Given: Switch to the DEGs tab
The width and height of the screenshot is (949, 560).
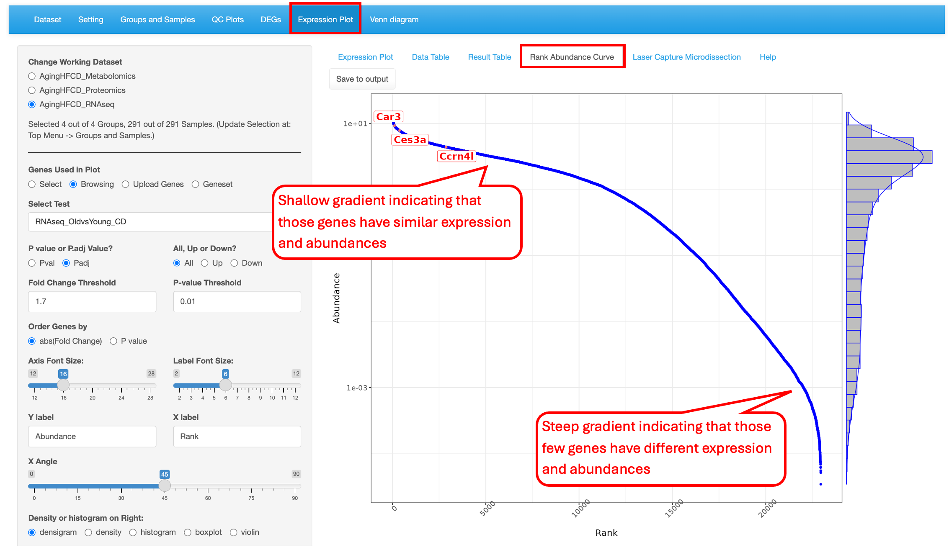Looking at the screenshot, I should [x=271, y=20].
